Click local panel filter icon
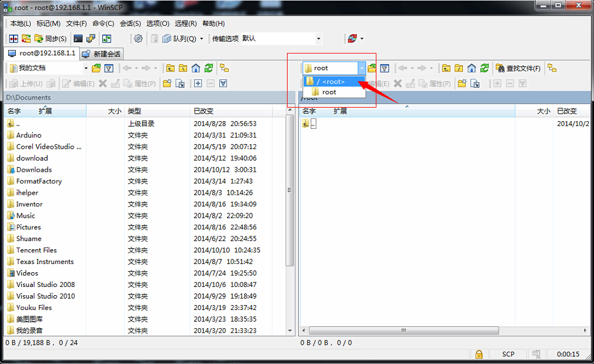 (x=109, y=68)
